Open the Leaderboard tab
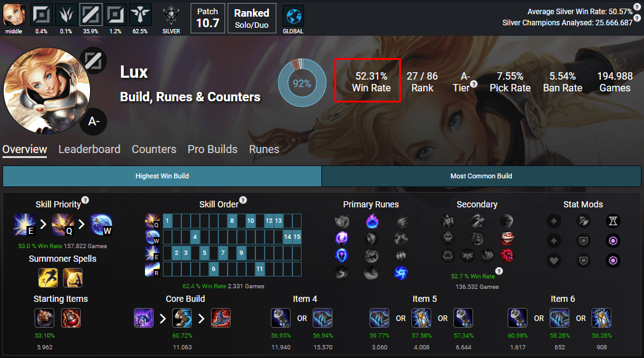644x358 pixels. 89,149
